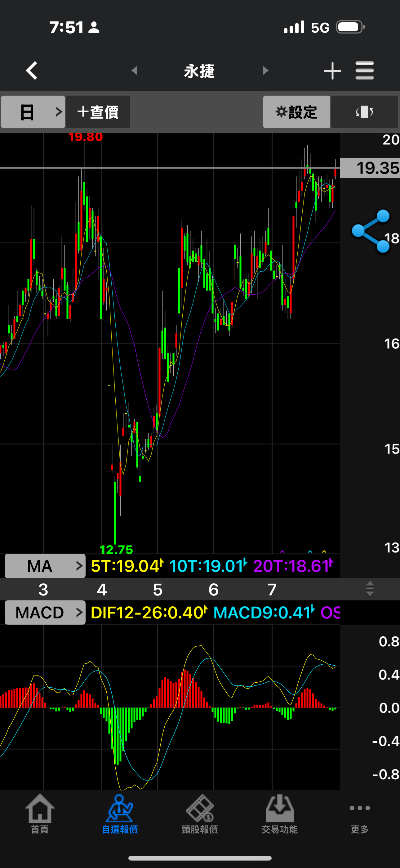Tap the chart height resize handle
Image resolution: width=400 pixels, height=868 pixels.
tap(370, 589)
